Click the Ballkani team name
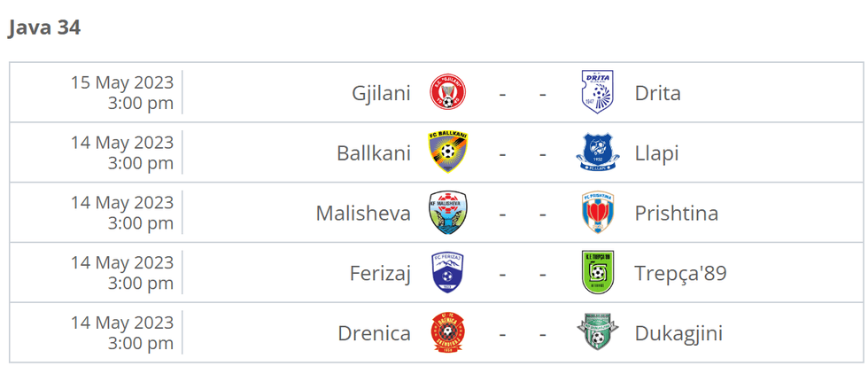This screenshot has width=868, height=366. pos(373,153)
